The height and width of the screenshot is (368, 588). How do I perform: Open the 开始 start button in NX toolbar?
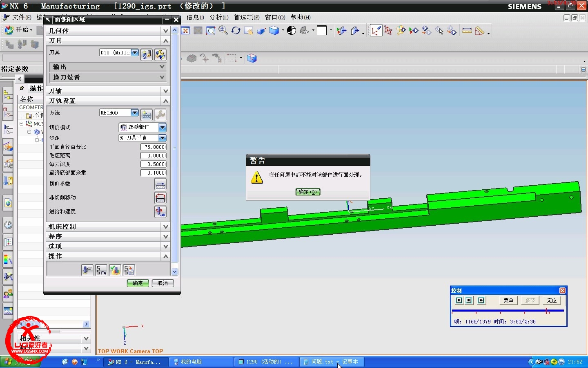pos(18,30)
